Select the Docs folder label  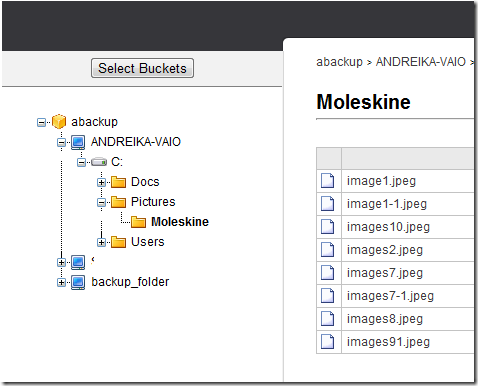click(145, 182)
